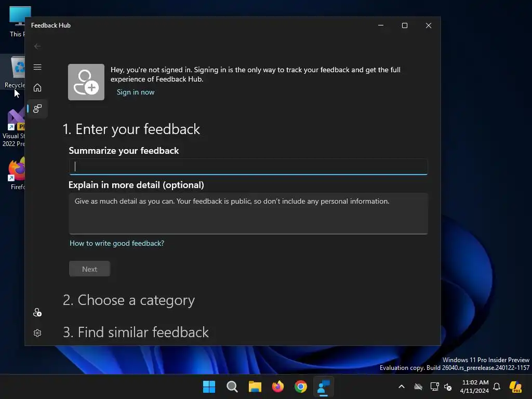Close the Feedback Hub window
The width and height of the screenshot is (532, 399).
pyautogui.click(x=429, y=25)
